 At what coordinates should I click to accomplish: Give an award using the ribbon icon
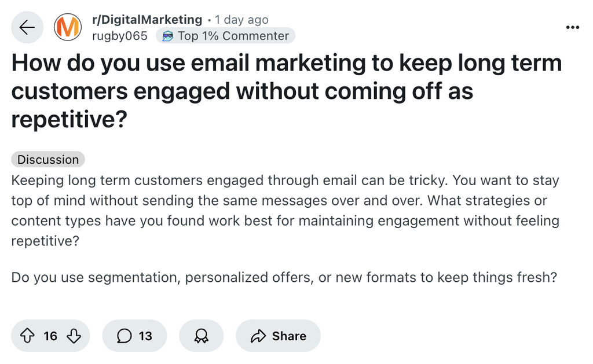click(201, 336)
